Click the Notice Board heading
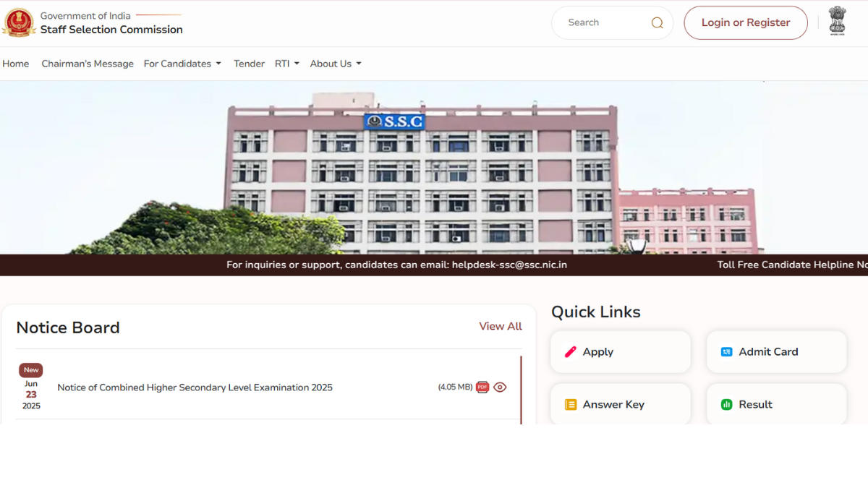This screenshot has width=868, height=488. (68, 328)
